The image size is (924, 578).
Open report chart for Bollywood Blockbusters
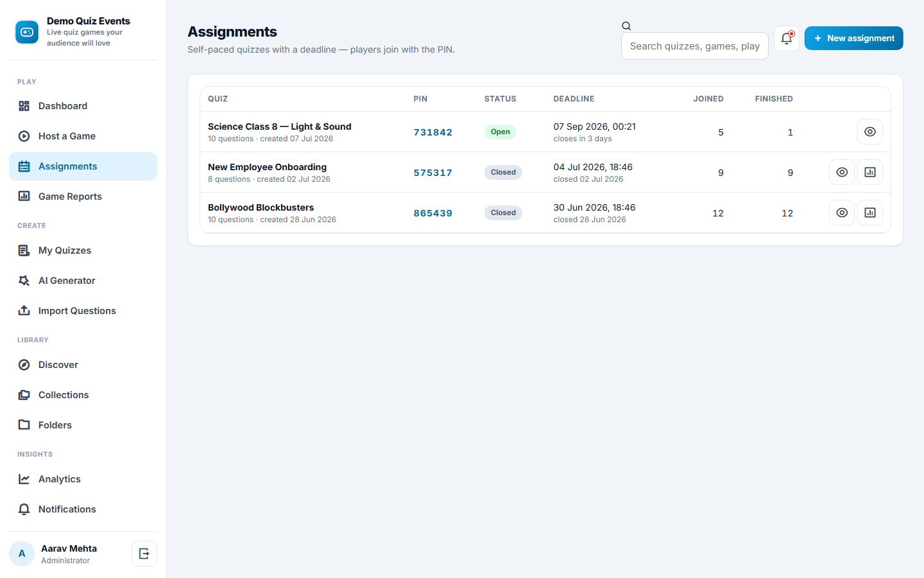[x=870, y=213]
